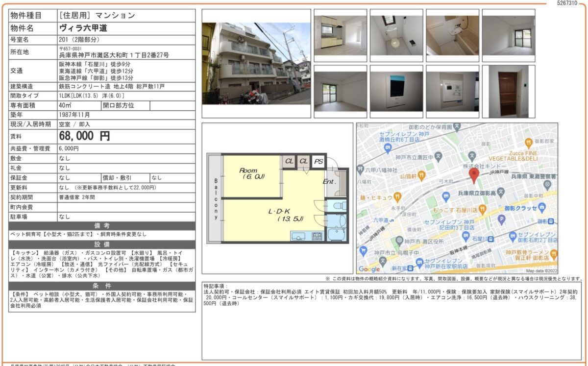Click the 山猫軒 restaurant map icon
This screenshot has height=366, width=588.
coord(422,175)
